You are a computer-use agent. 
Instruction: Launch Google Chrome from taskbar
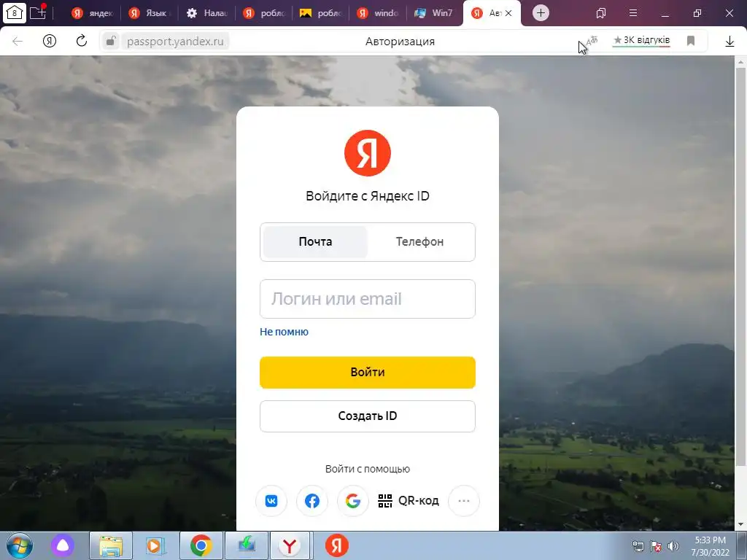coord(201,546)
